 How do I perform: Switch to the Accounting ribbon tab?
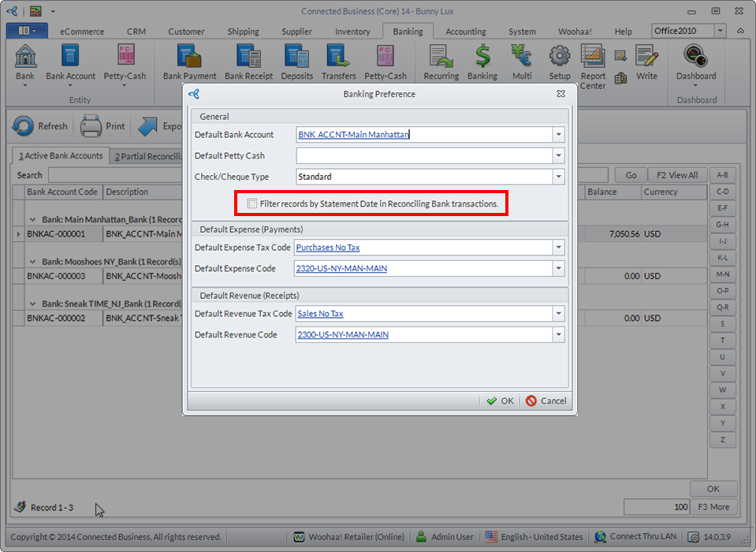tap(465, 32)
